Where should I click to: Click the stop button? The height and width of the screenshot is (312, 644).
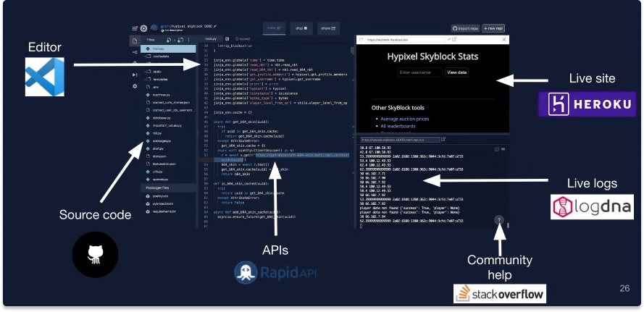pyautogui.click(x=301, y=28)
